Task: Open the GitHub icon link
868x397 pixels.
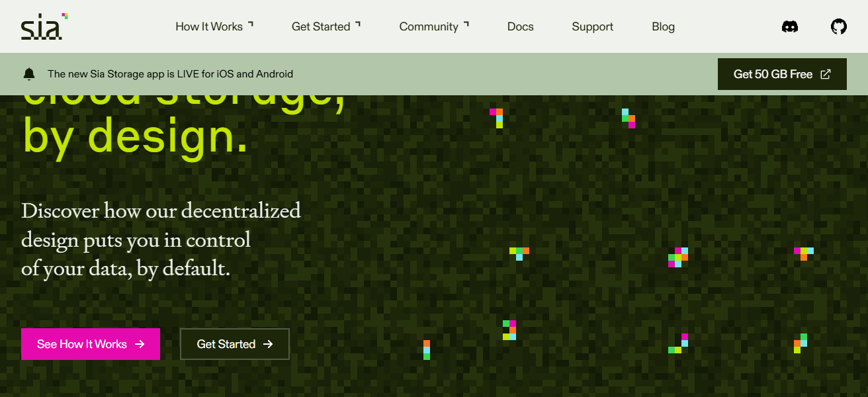Action: click(839, 26)
